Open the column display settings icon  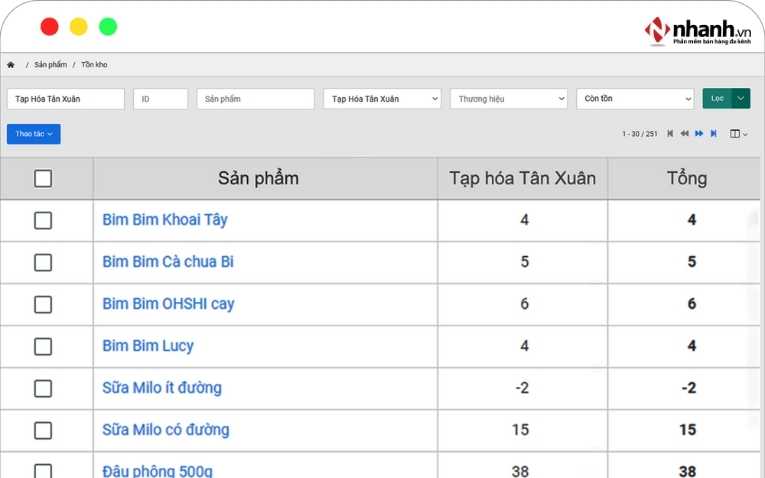tap(738, 134)
